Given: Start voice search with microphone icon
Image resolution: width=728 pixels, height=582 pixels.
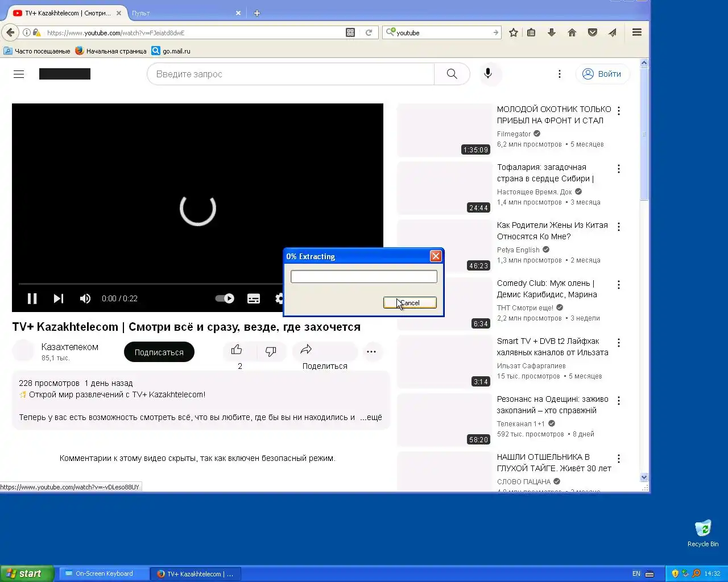Looking at the screenshot, I should (488, 74).
